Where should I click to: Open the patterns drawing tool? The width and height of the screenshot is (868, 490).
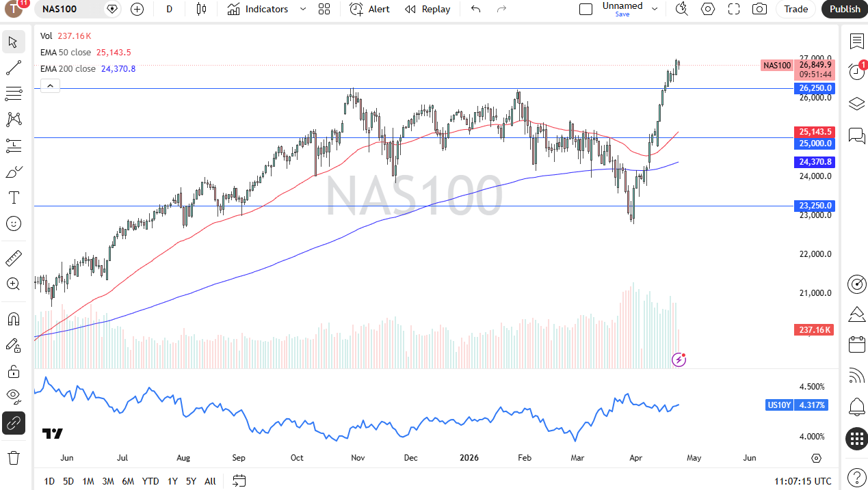(13, 120)
